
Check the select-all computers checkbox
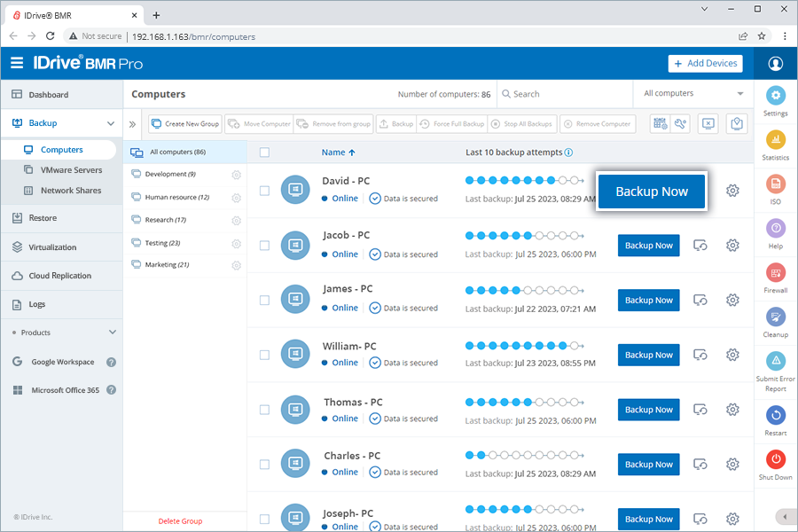[263, 153]
